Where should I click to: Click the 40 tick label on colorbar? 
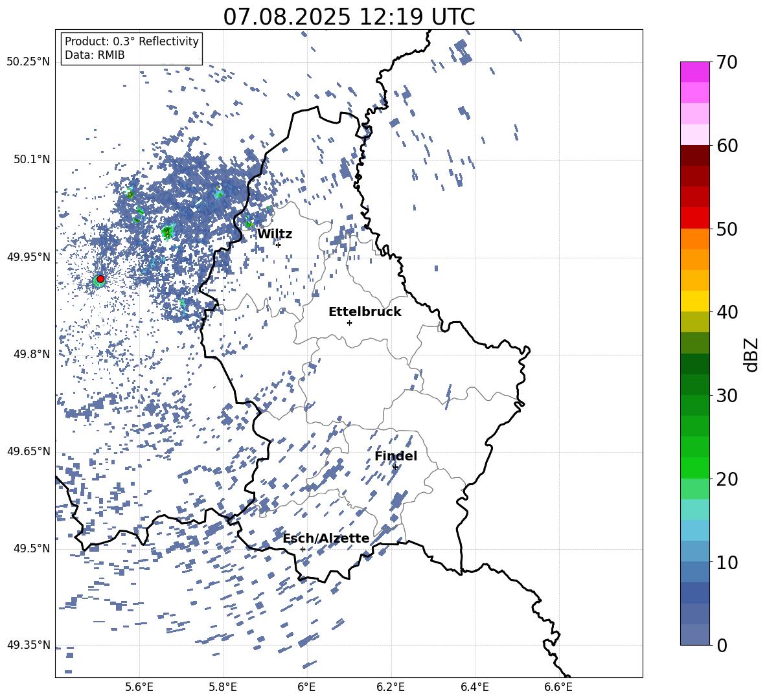[727, 312]
